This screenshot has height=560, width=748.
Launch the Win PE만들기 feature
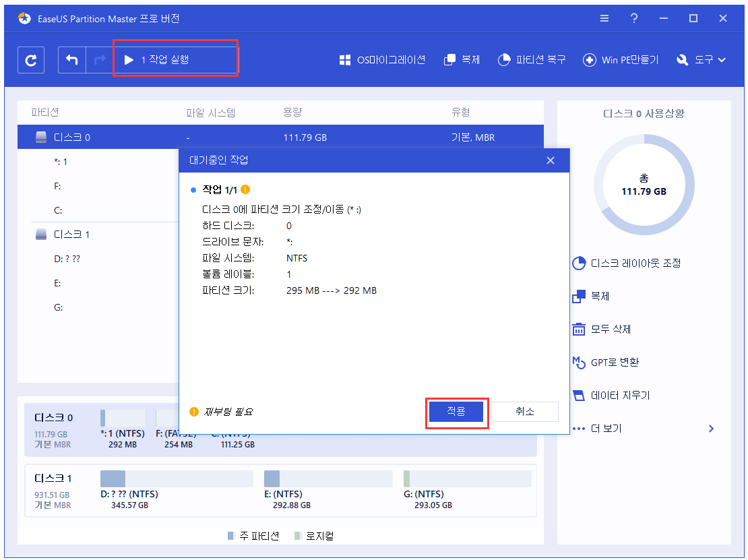621,59
